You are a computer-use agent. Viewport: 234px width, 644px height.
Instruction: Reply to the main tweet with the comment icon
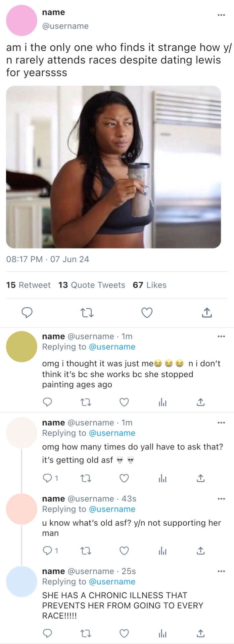point(27,313)
